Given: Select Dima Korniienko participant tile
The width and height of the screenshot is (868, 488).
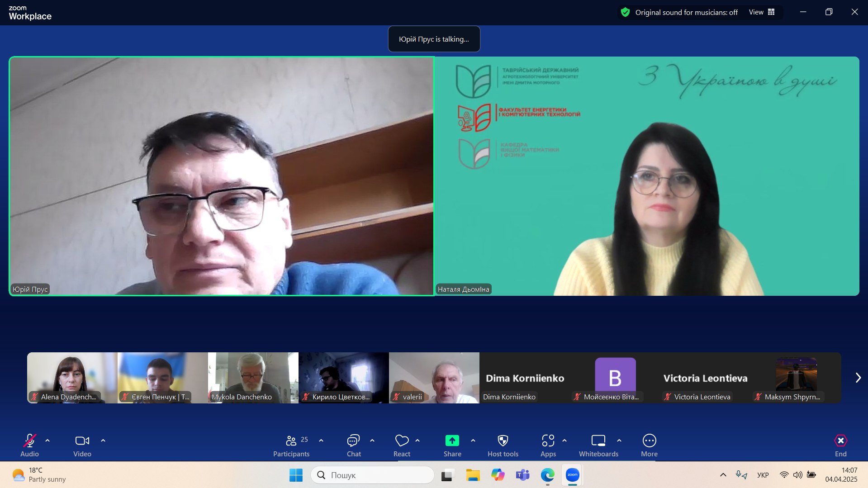Looking at the screenshot, I should point(525,378).
